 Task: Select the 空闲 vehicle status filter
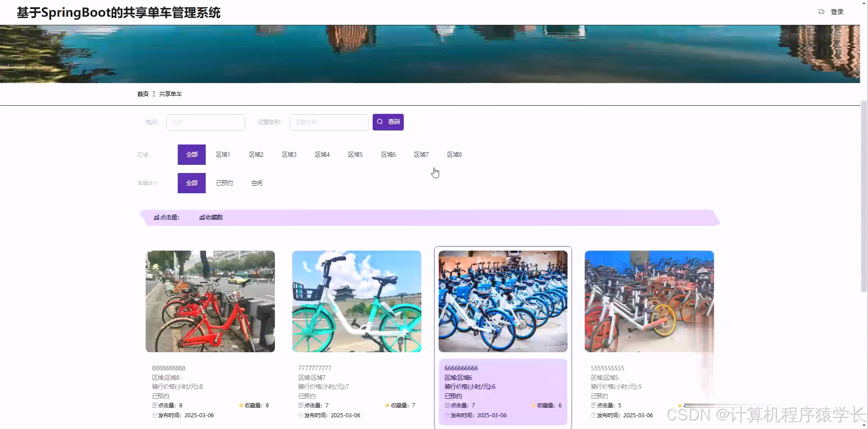[256, 183]
